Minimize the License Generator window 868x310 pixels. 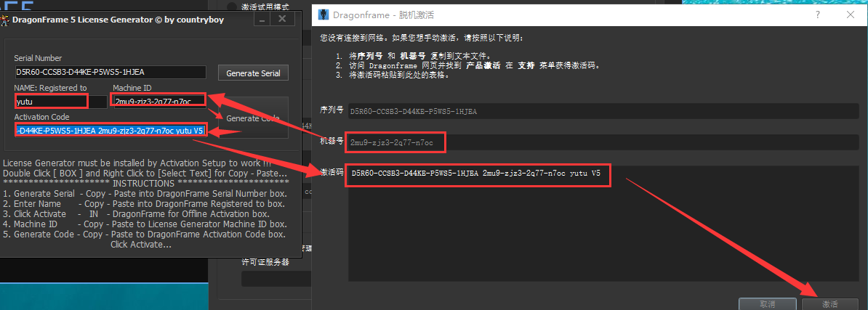coord(262,20)
